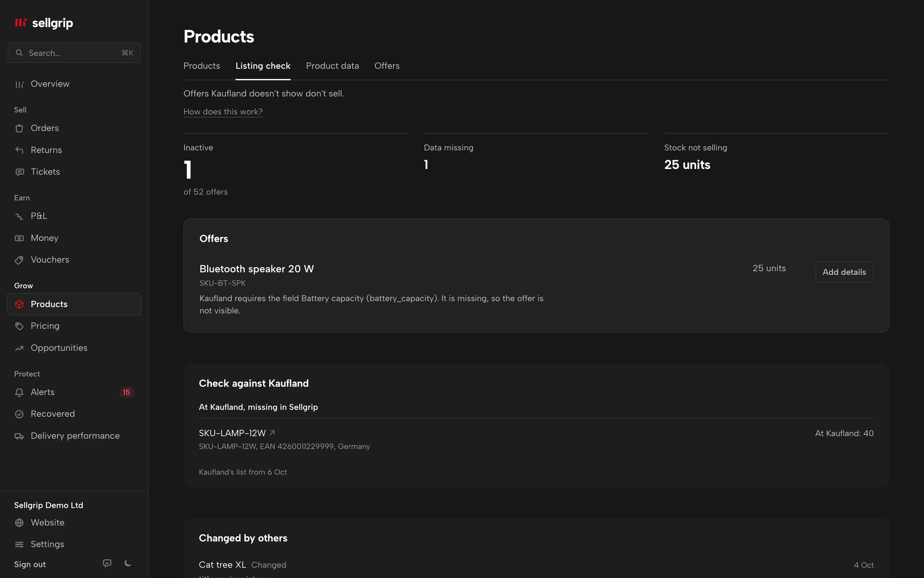This screenshot has height=578, width=924.
Task: Open the feedback chat icon
Action: point(107,563)
